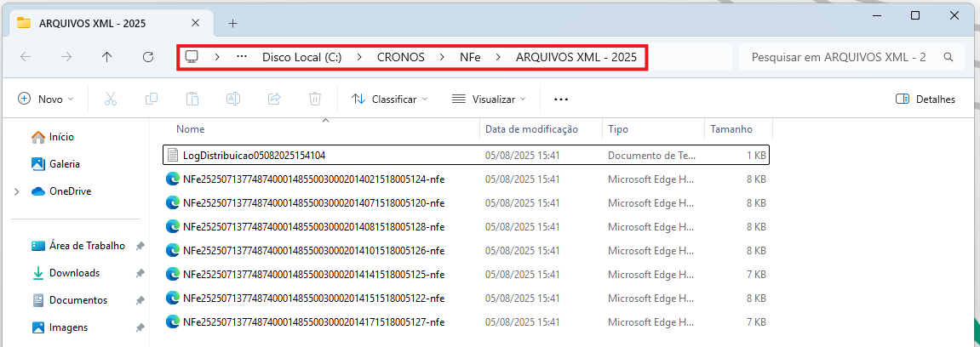This screenshot has width=980, height=347.
Task: Expand chevron after NFe in address bar
Action: [498, 57]
